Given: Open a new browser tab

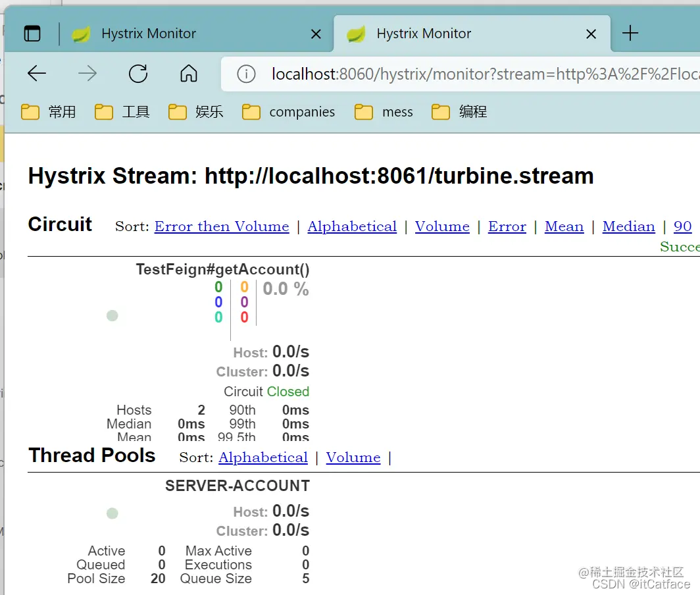Looking at the screenshot, I should (x=630, y=33).
